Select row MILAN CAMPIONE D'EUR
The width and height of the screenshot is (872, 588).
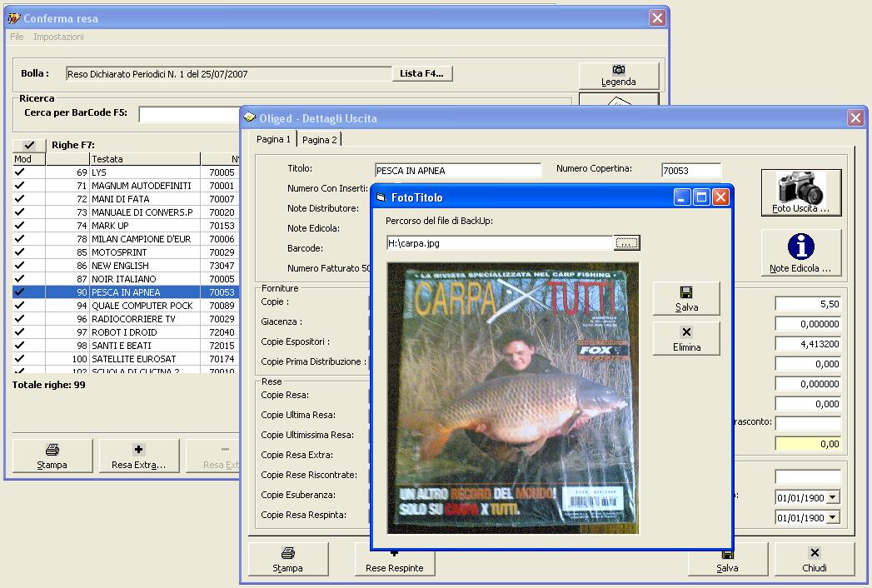(126, 239)
